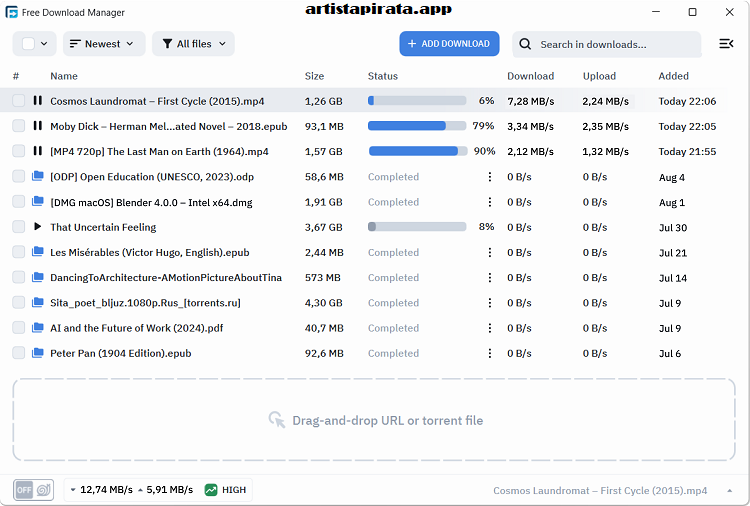Viewport: 750px width, 506px height.
Task: Open more options for Les Misérables row
Action: [489, 252]
